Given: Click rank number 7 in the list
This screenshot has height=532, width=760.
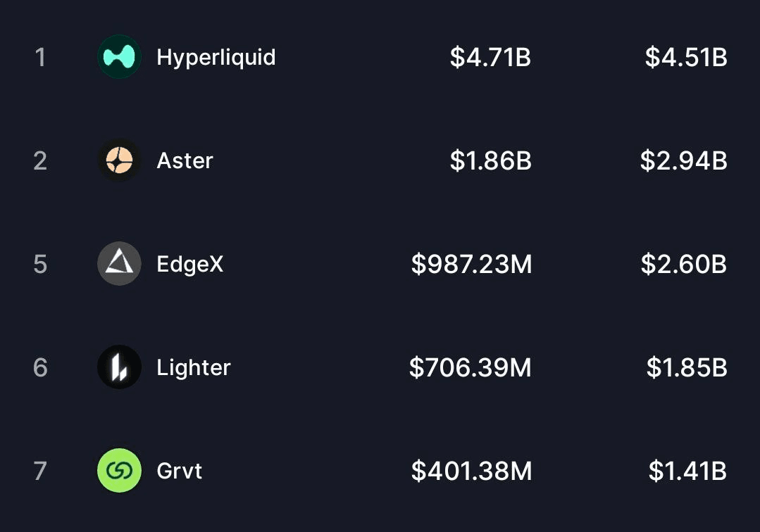Looking at the screenshot, I should 40,471.
